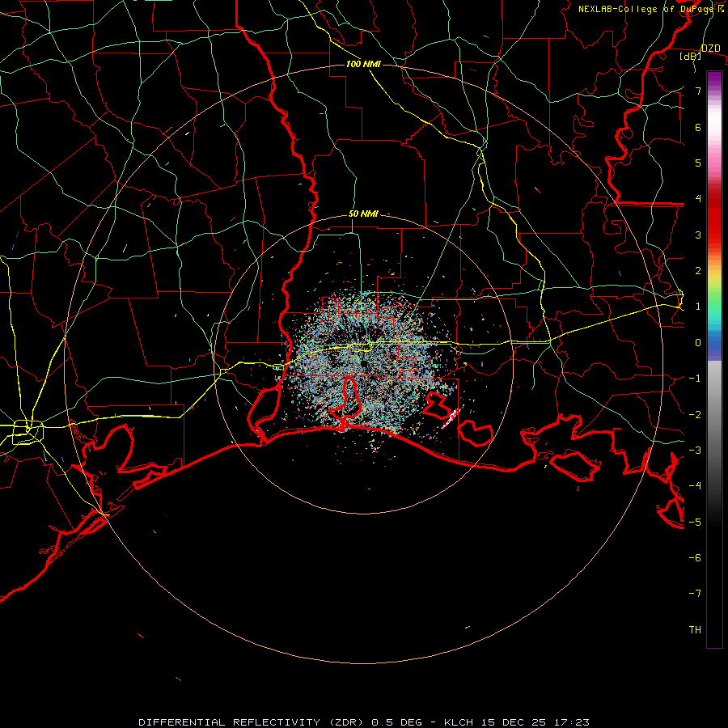The height and width of the screenshot is (728, 728).
Task: Click the 100 NMI range ring label
Action: click(363, 64)
